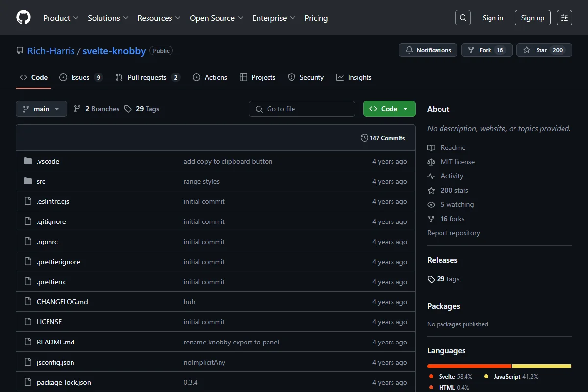Click the commit history clock icon

[x=364, y=138]
